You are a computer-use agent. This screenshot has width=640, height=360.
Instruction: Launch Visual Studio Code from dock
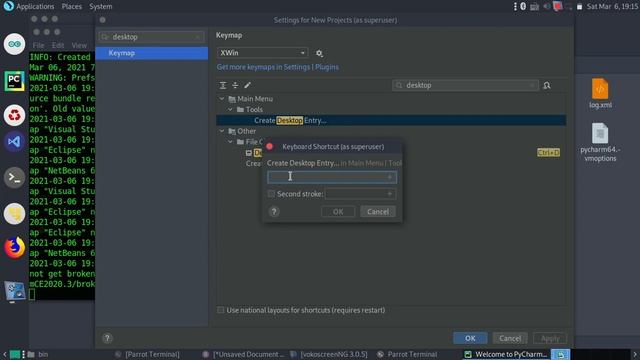tap(14, 142)
